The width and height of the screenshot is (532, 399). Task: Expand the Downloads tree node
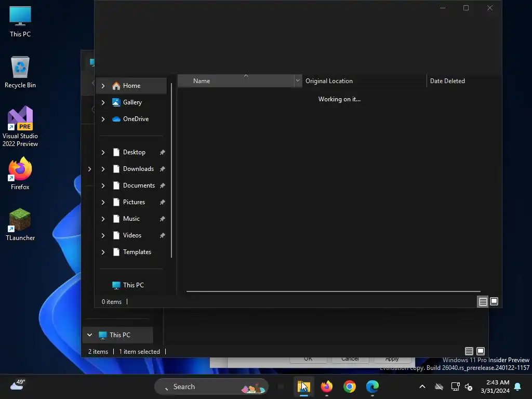pos(103,169)
